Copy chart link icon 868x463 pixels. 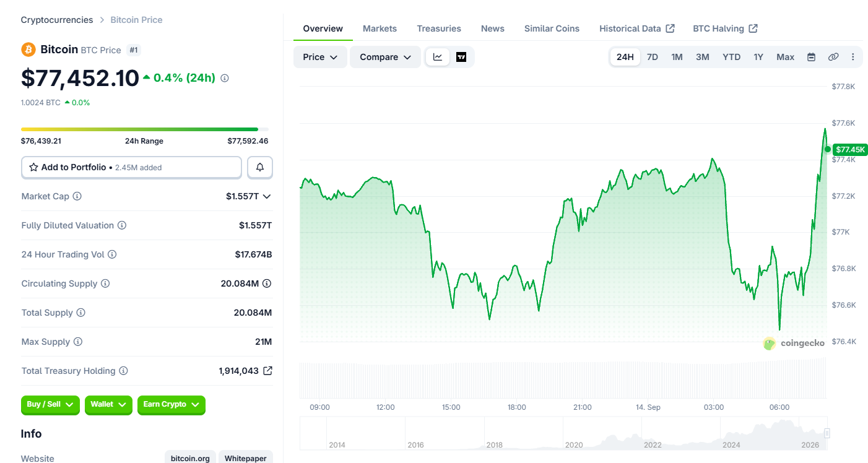(x=833, y=57)
